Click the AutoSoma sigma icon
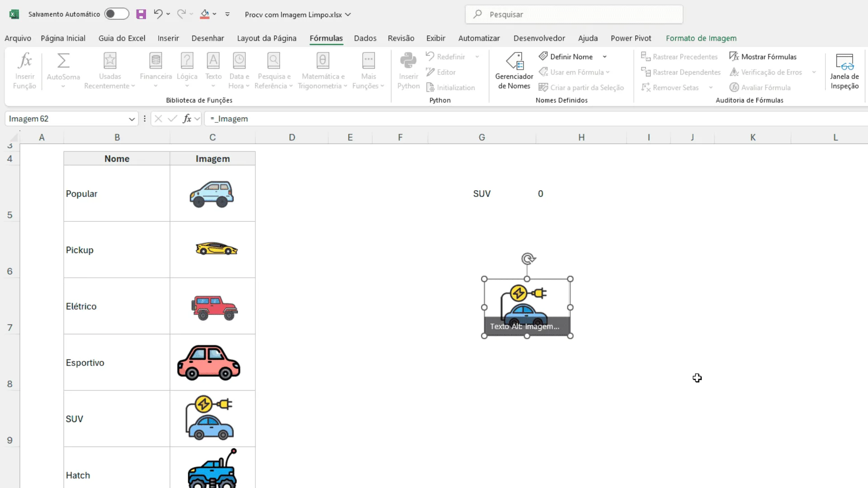Screen dimensions: 868x488 (x=63, y=61)
